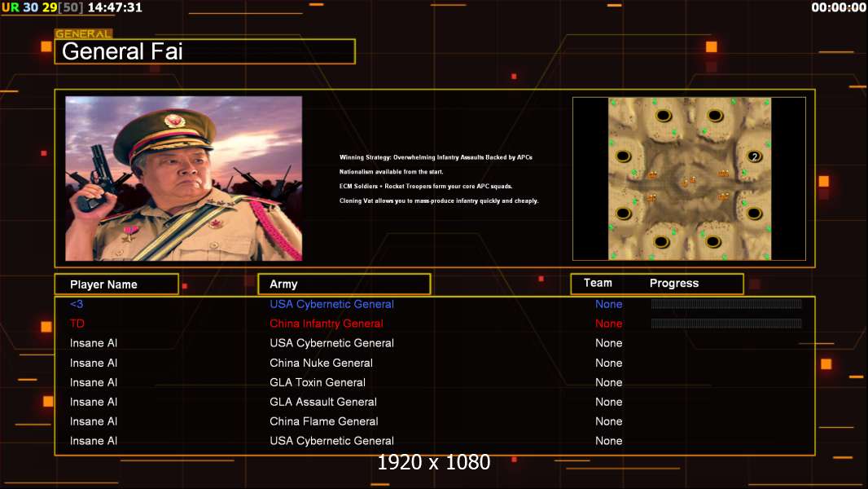The image size is (868, 489).
Task: Click the gray [50] value in overlay
Action: 71,8
